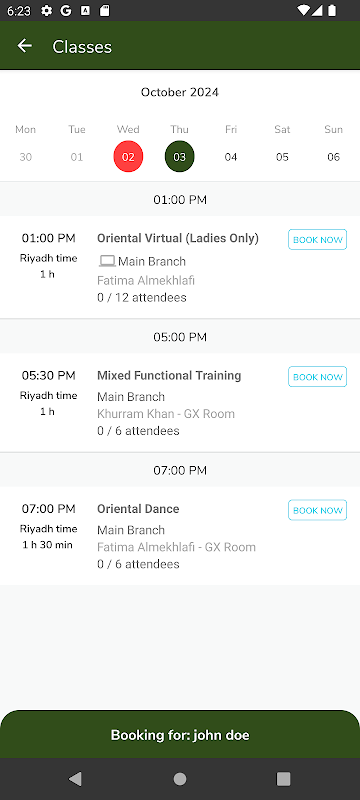The height and width of the screenshot is (800, 360).
Task: Open Oriental Dance class details
Action: tap(138, 509)
